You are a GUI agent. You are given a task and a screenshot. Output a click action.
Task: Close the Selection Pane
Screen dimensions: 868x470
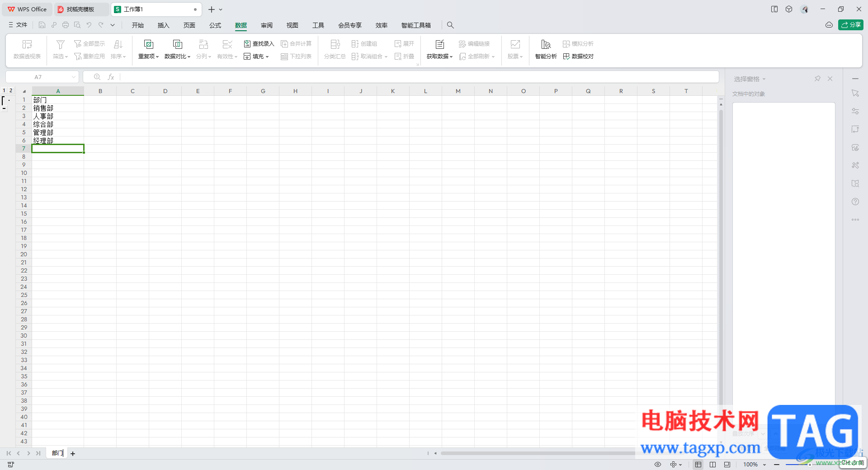point(830,79)
